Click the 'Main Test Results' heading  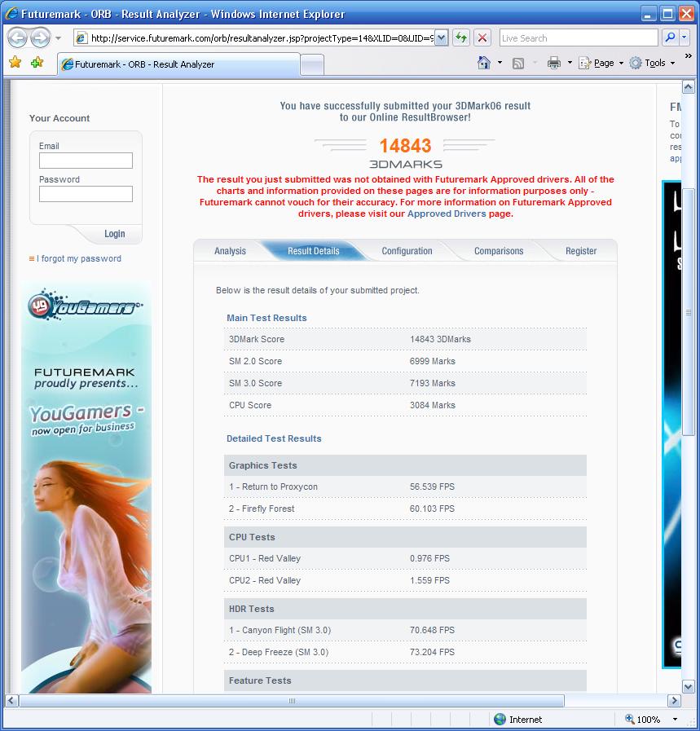pos(266,318)
